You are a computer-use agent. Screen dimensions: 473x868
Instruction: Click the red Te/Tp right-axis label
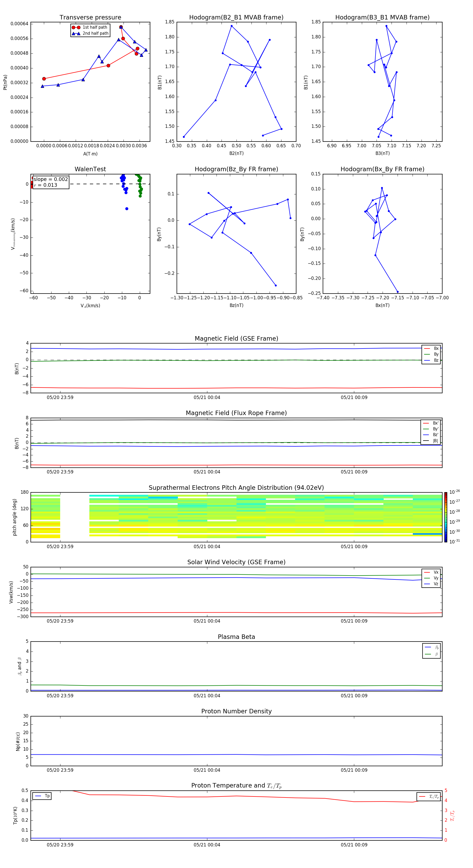pos(452,815)
